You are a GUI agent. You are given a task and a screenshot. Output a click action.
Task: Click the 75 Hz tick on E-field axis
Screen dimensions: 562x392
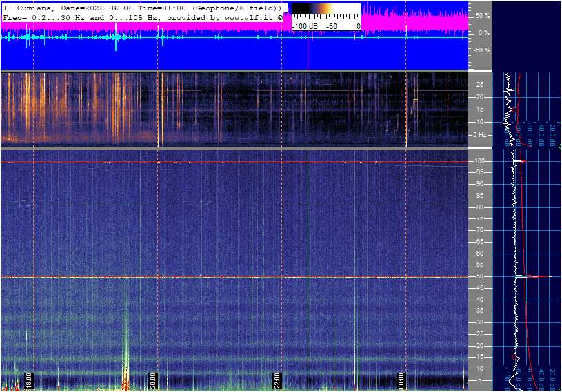coord(479,218)
